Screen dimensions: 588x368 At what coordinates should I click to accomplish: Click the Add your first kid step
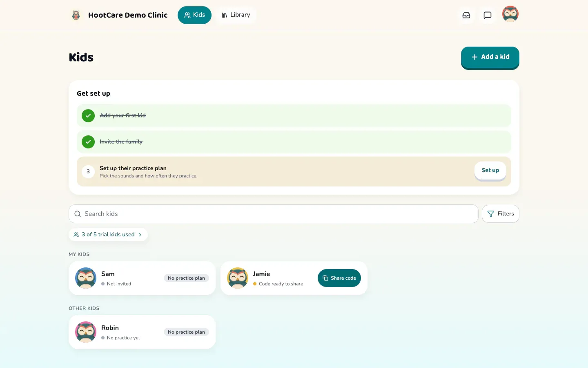(x=294, y=116)
